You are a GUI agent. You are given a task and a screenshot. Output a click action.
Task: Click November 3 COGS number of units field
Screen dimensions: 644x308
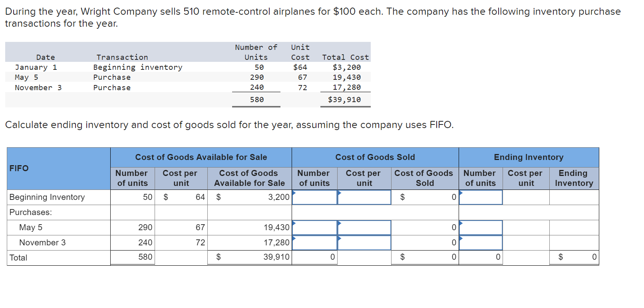pyautogui.click(x=315, y=243)
